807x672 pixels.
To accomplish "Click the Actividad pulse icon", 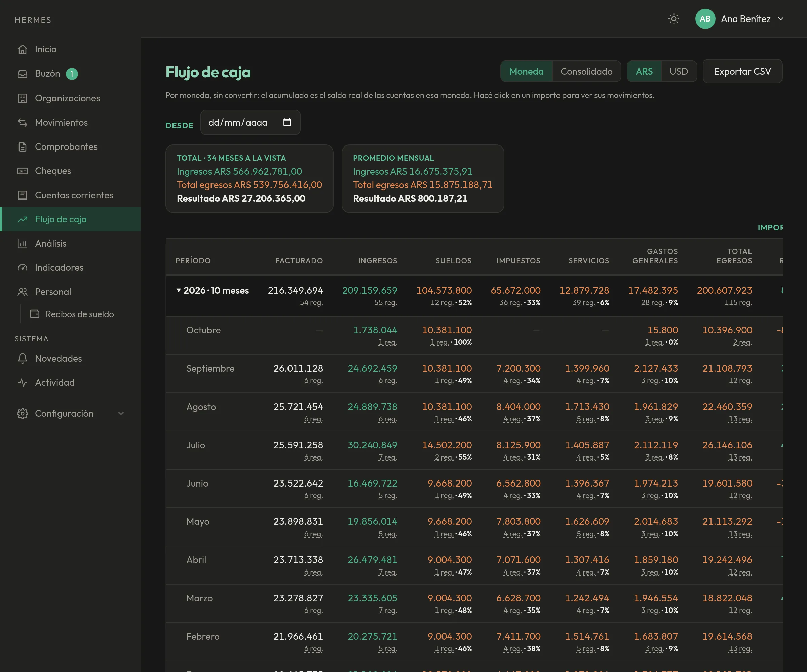I will click(22, 382).
